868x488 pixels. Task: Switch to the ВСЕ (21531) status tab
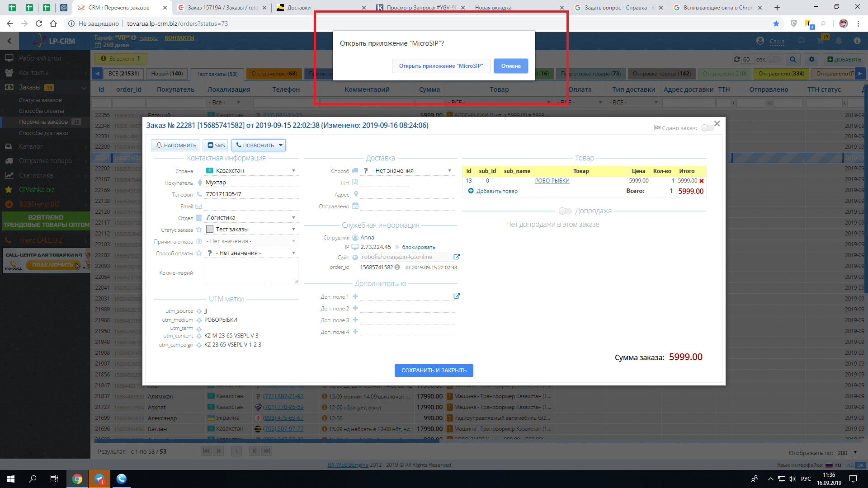pyautogui.click(x=124, y=74)
